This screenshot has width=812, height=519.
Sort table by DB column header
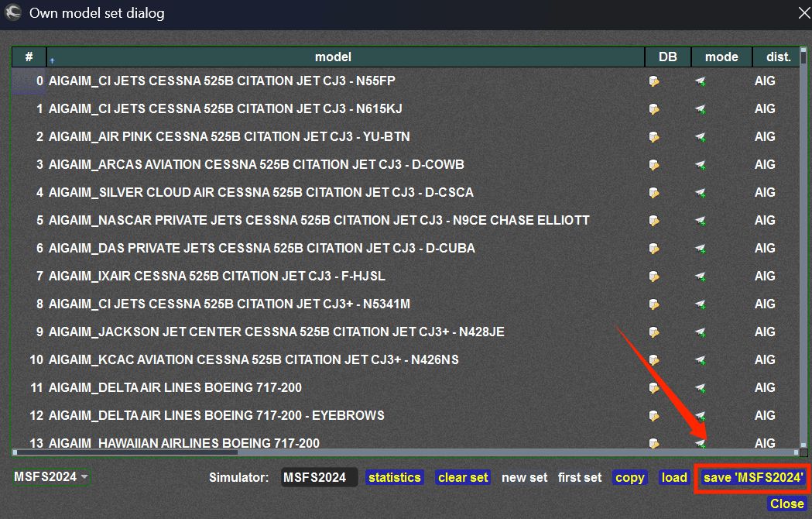[x=667, y=57]
